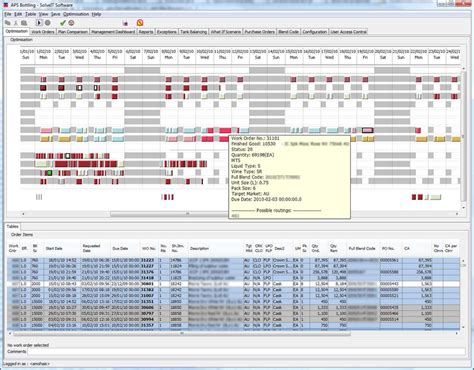Click the Gantt vertical scroll-up arrow
The width and height of the screenshot is (474, 370).
coord(463,68)
